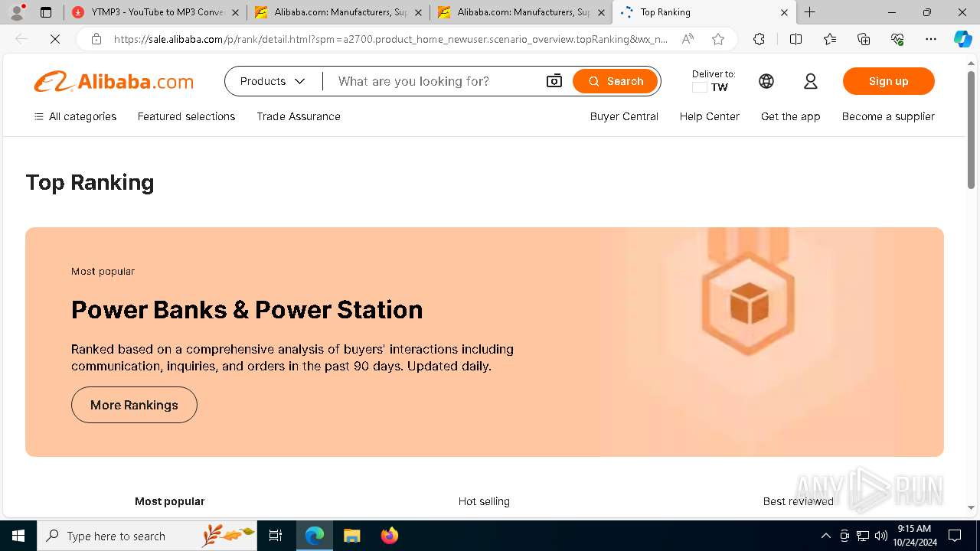
Task: Launch Firefox from taskbar
Action: coord(389,536)
